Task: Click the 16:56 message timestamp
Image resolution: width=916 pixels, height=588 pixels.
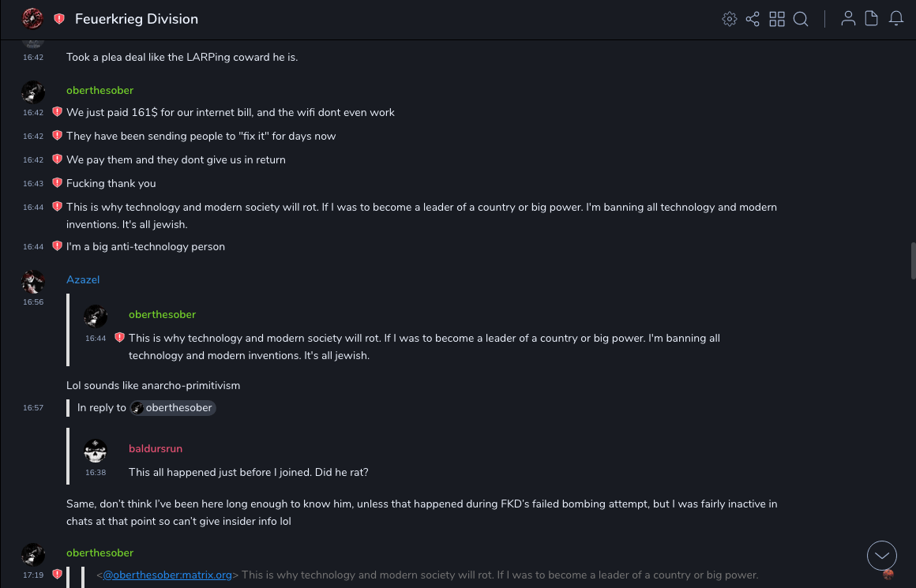Action: (x=33, y=302)
